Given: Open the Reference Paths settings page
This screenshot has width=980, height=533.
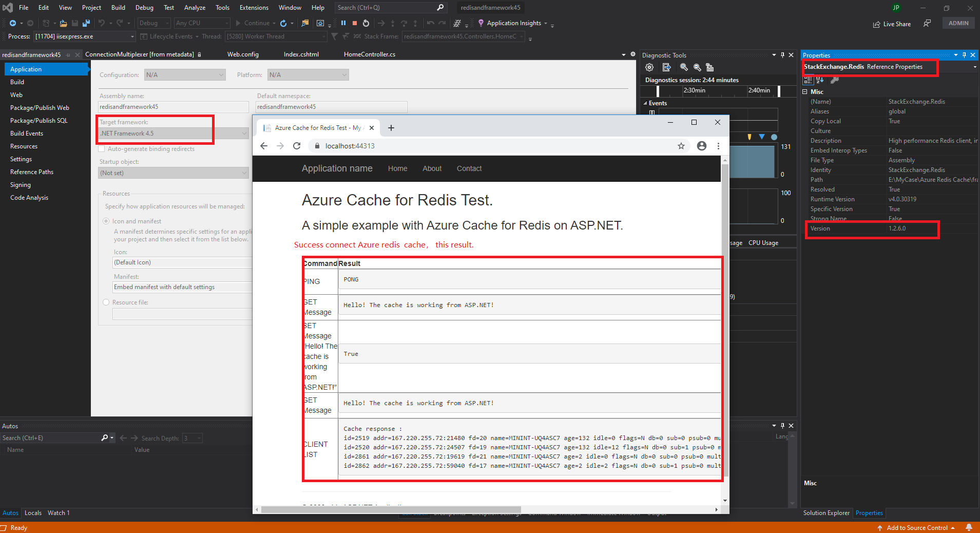Looking at the screenshot, I should pos(32,172).
